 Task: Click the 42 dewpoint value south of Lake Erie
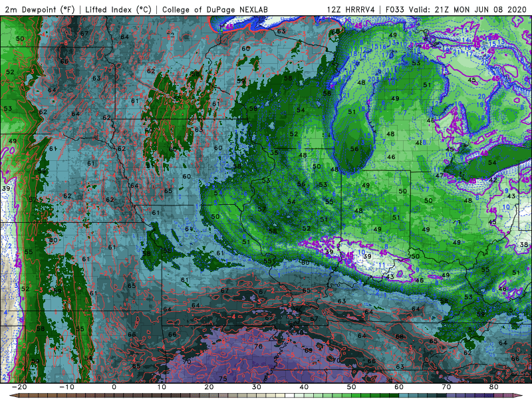tap(493, 180)
